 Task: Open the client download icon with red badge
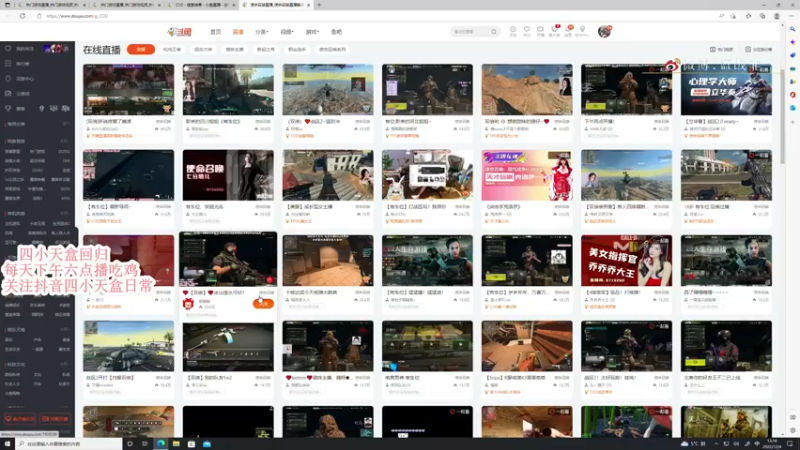click(555, 31)
